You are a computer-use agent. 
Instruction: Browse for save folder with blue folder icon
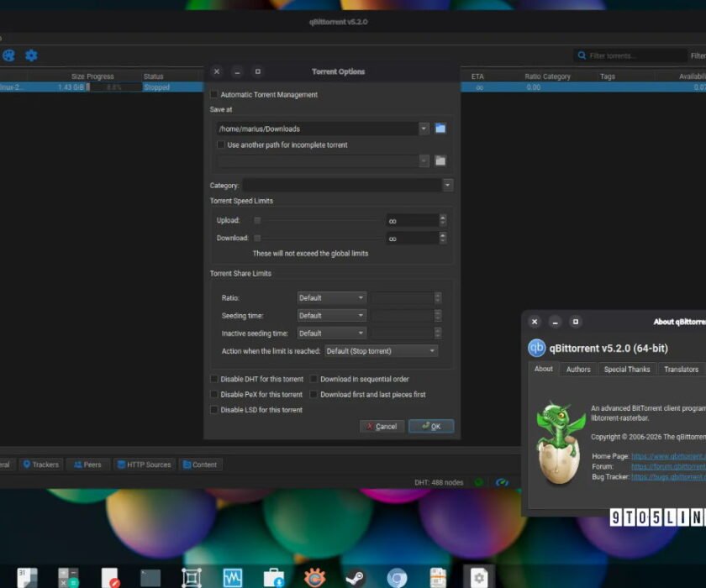[440, 129]
